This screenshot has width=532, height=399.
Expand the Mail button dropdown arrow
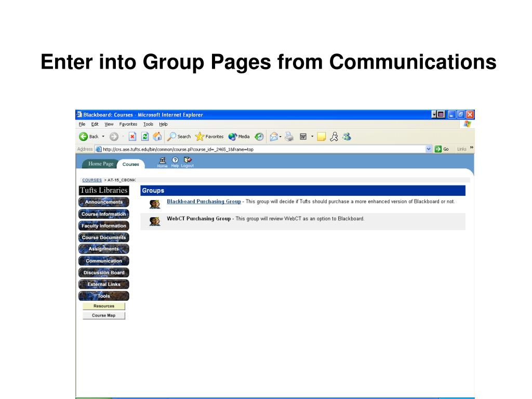(x=280, y=137)
